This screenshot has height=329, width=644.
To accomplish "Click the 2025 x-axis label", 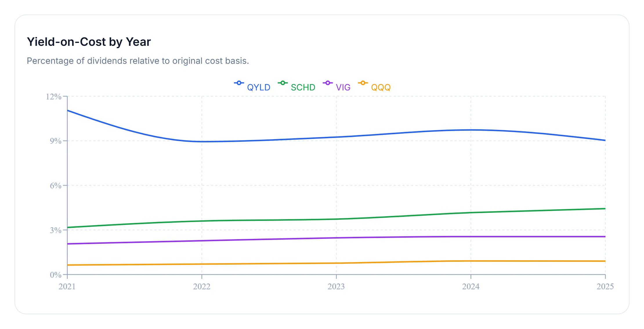I will point(605,286).
